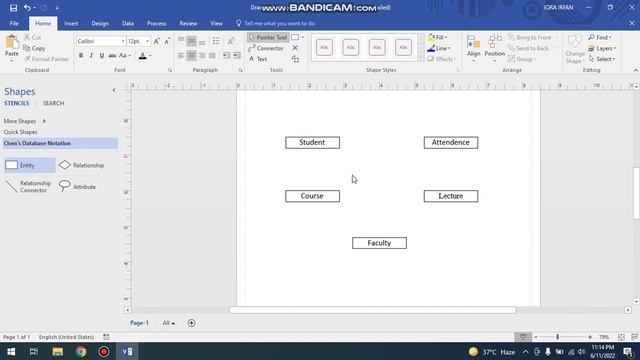Switch to SEARCH in Shapes pane
640x360 pixels.
tap(53, 103)
